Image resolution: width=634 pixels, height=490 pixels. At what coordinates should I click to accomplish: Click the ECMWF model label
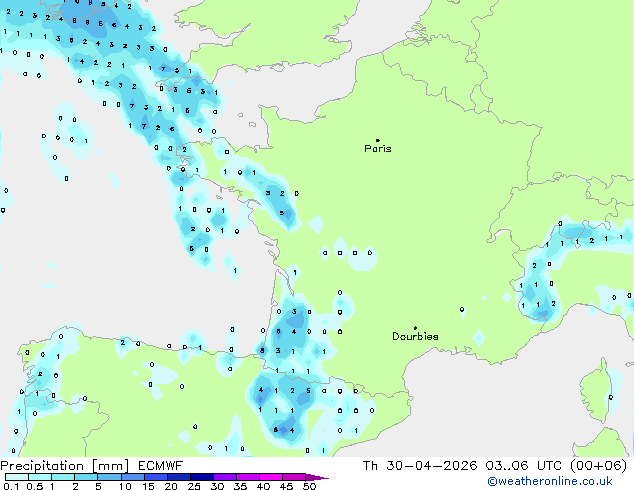pyautogui.click(x=161, y=466)
